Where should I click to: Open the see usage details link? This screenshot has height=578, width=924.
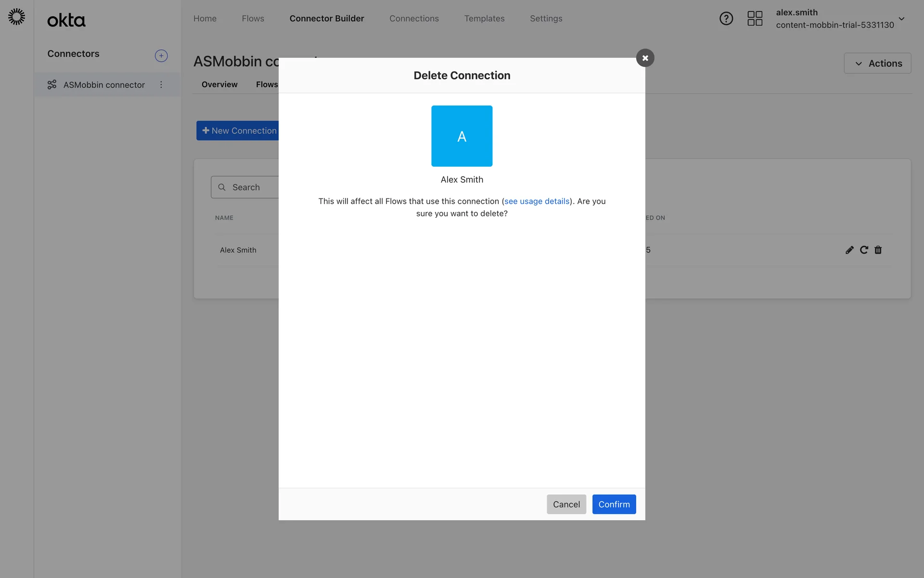coord(537,201)
